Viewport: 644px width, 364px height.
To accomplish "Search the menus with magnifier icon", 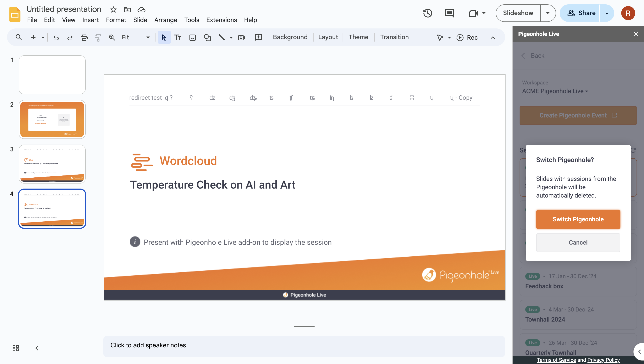I will (19, 37).
